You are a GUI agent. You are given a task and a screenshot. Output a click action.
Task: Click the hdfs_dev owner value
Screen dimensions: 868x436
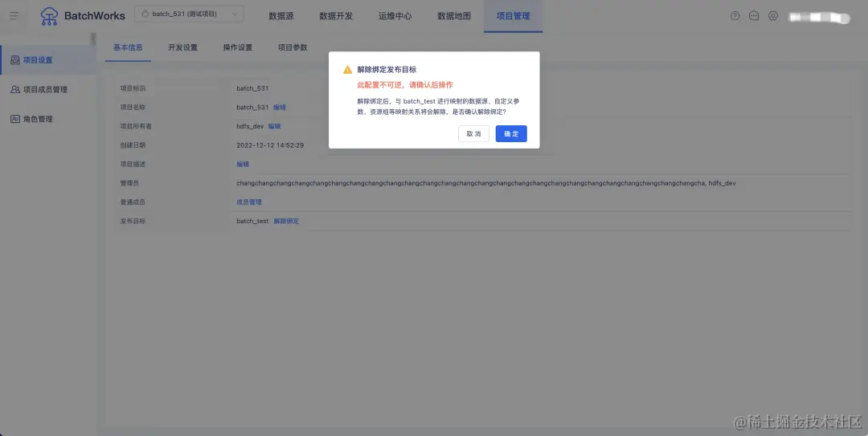coord(250,126)
